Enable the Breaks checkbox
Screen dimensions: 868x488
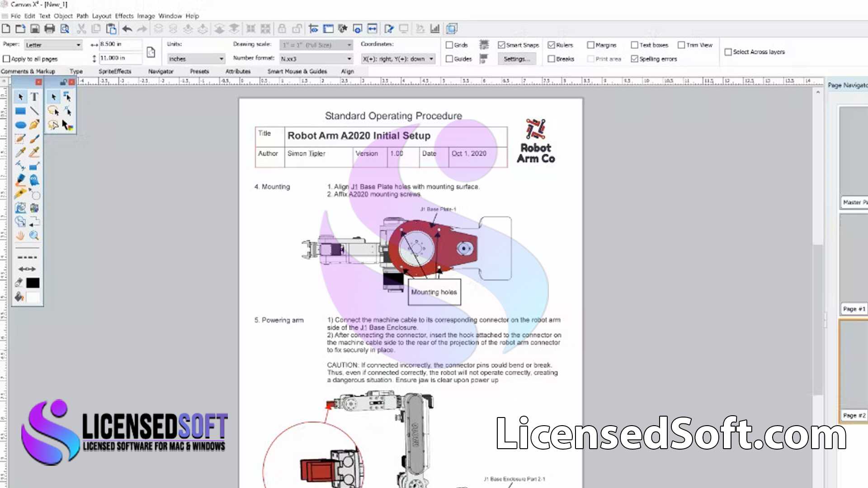point(551,59)
